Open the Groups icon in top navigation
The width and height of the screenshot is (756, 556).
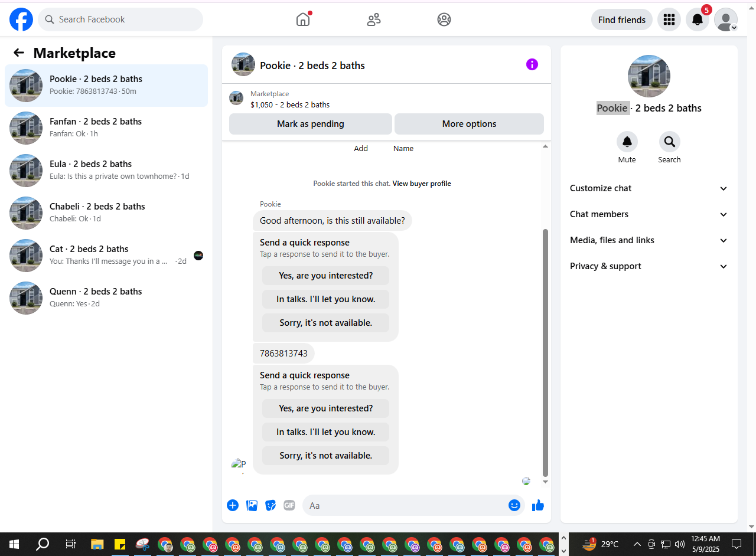tap(444, 19)
